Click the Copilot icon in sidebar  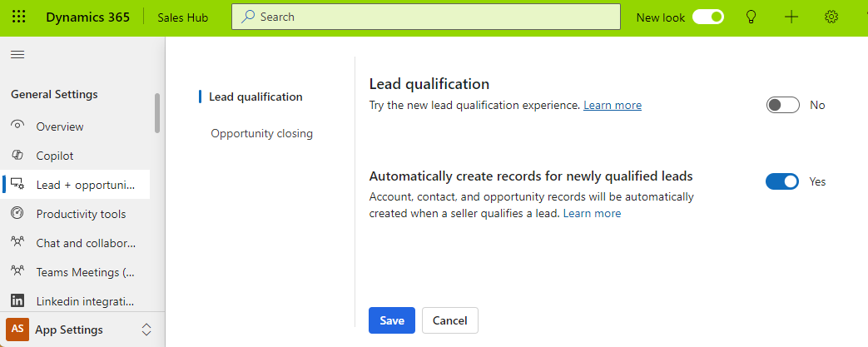[x=17, y=155]
